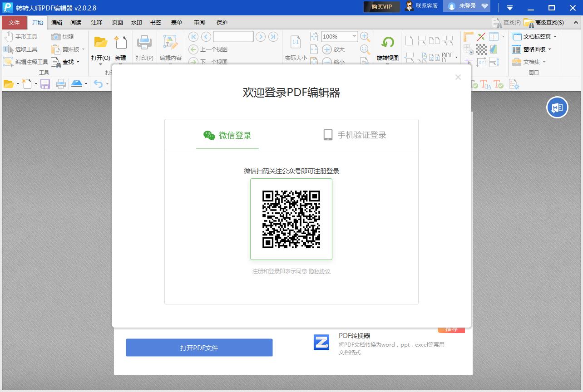
Task: Rotate the view (旋转视图)
Action: (388, 49)
